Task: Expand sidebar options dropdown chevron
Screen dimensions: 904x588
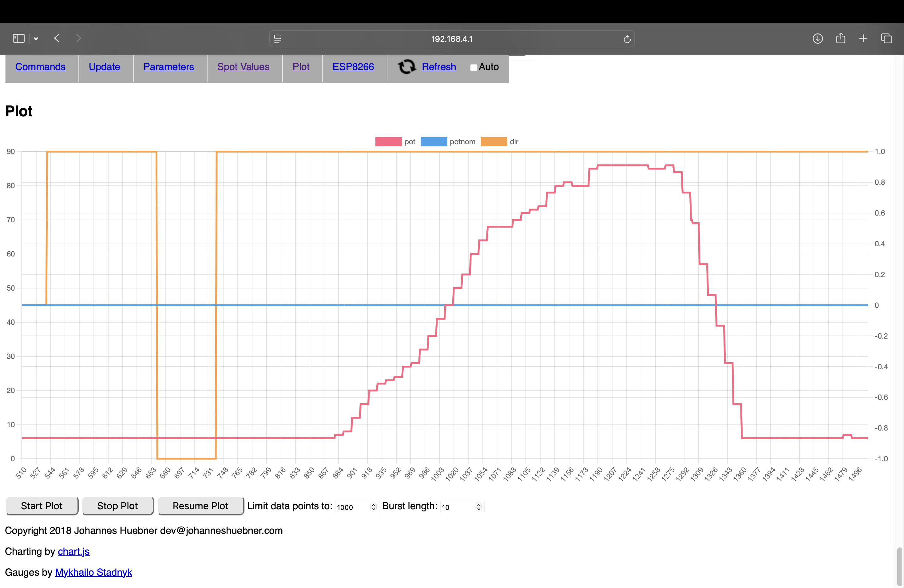Action: tap(36, 38)
